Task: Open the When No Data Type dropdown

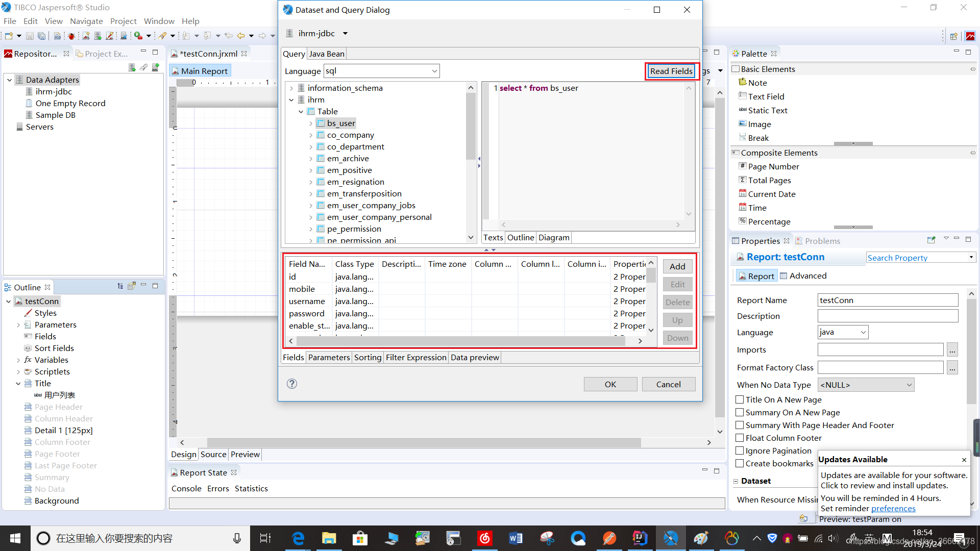Action: click(866, 385)
